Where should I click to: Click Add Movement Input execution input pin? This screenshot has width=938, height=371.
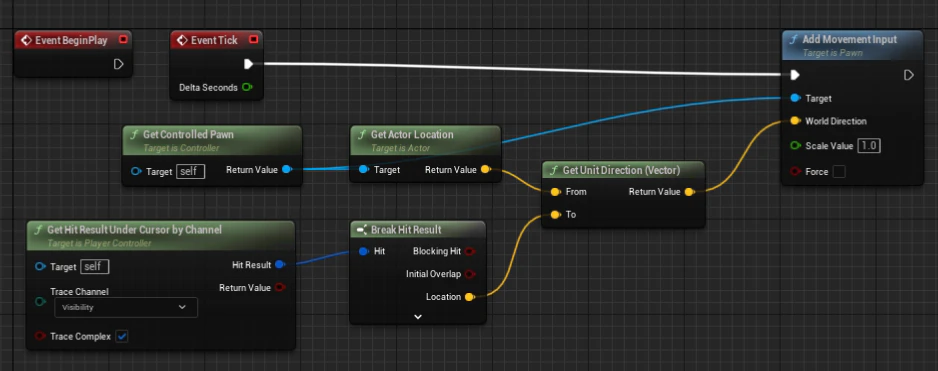coord(795,75)
